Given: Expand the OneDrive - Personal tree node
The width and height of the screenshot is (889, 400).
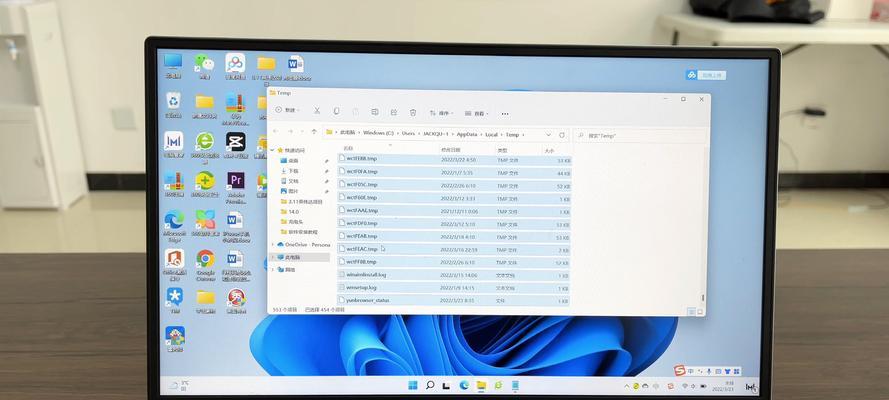Looking at the screenshot, I should [x=272, y=244].
